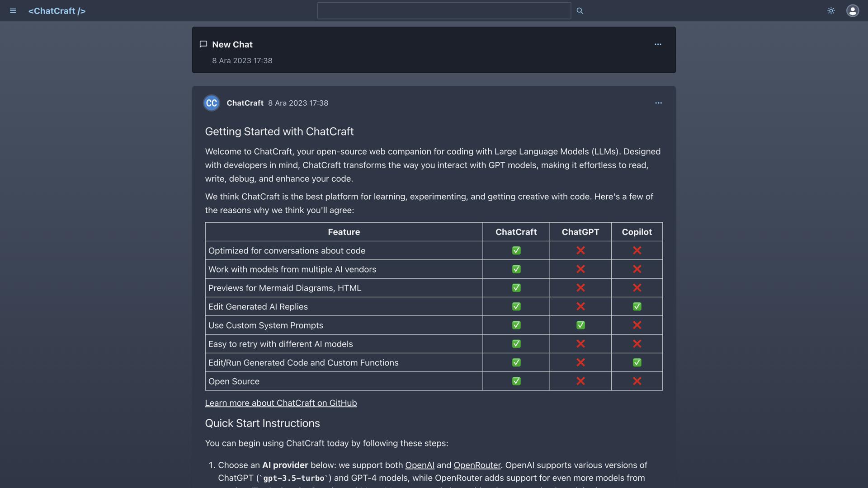Click the chat bubble icon beside New Chat

click(203, 44)
